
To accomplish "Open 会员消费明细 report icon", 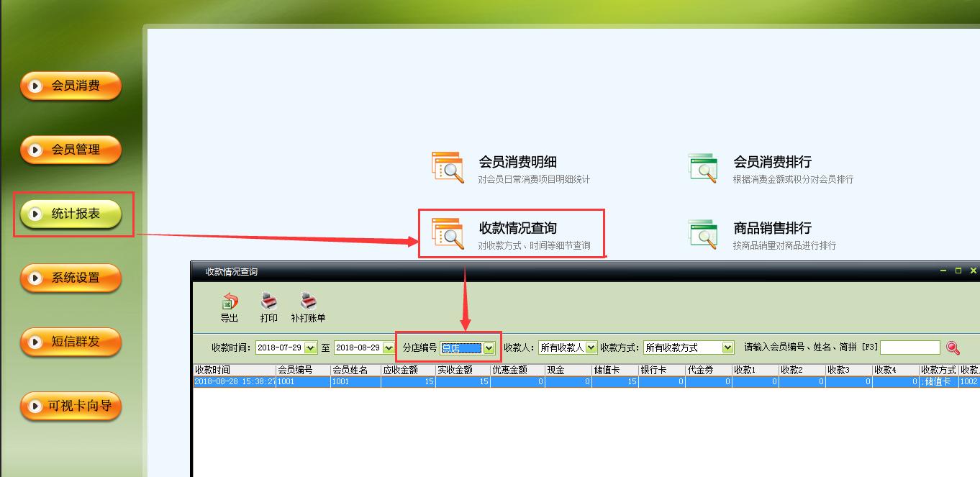I will (448, 167).
